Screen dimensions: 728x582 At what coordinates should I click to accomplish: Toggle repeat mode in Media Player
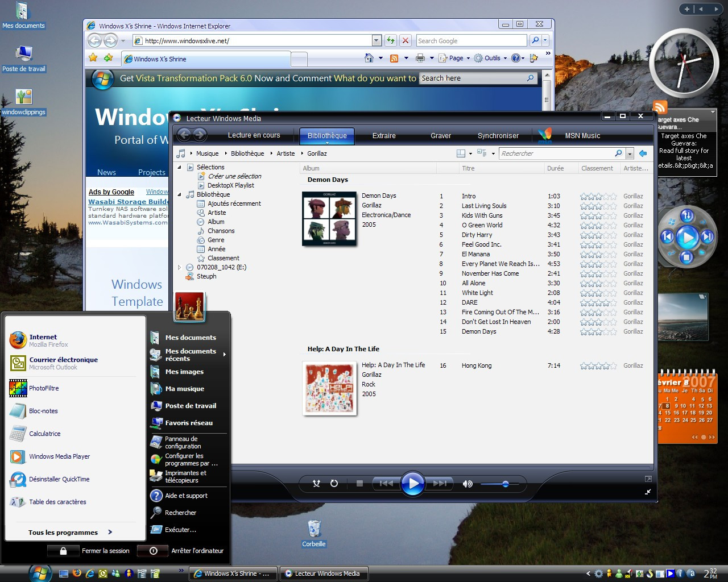(x=334, y=484)
